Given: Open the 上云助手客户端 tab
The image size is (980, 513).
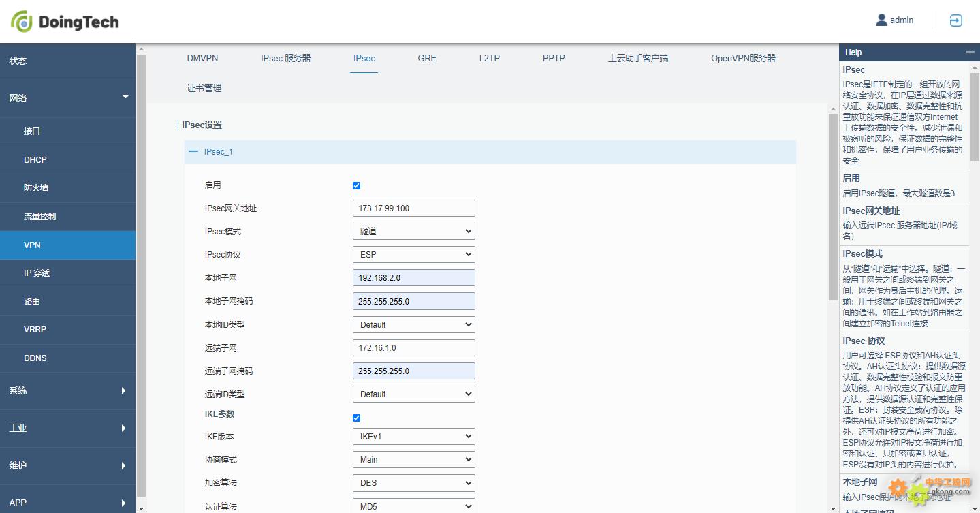Looking at the screenshot, I should click(638, 58).
